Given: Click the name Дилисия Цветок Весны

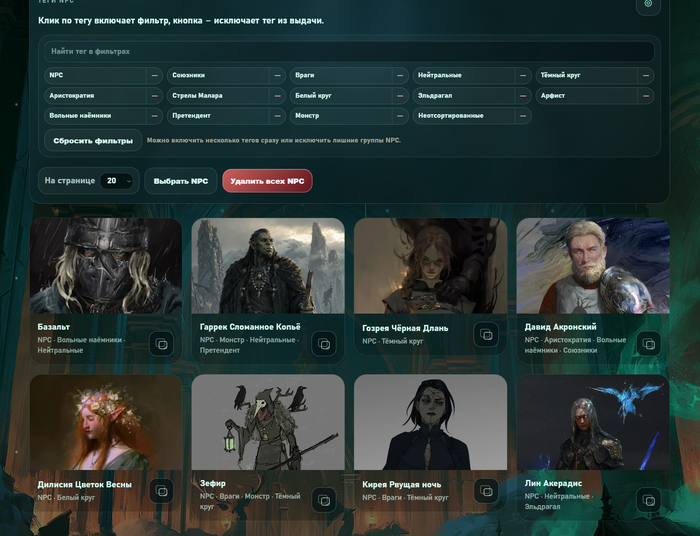Looking at the screenshot, I should coord(84,485).
